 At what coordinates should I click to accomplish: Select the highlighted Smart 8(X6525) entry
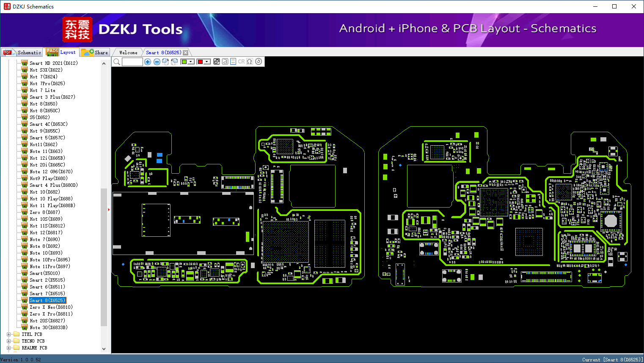coord(47,300)
